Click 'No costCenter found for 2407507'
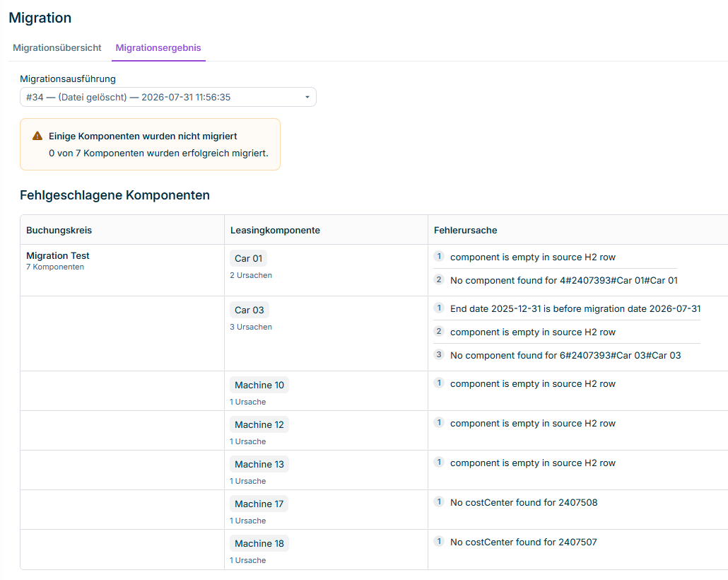The image size is (728, 580). (x=524, y=542)
